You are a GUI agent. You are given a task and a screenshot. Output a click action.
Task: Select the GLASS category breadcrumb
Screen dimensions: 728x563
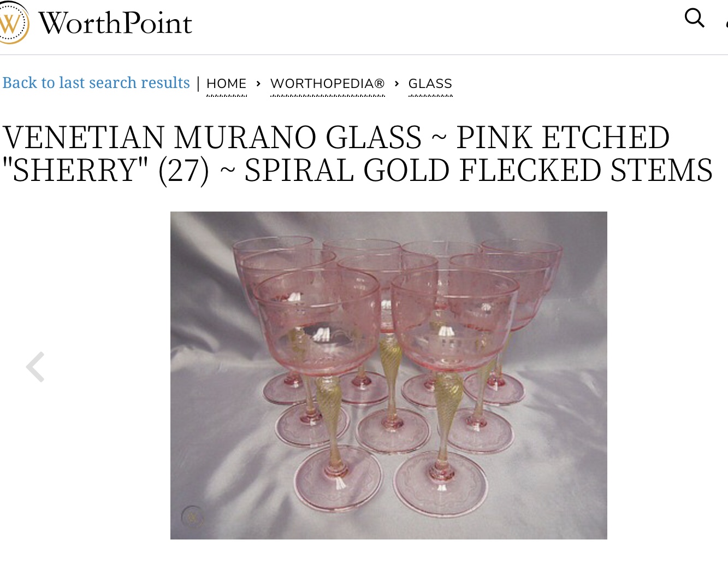click(430, 84)
